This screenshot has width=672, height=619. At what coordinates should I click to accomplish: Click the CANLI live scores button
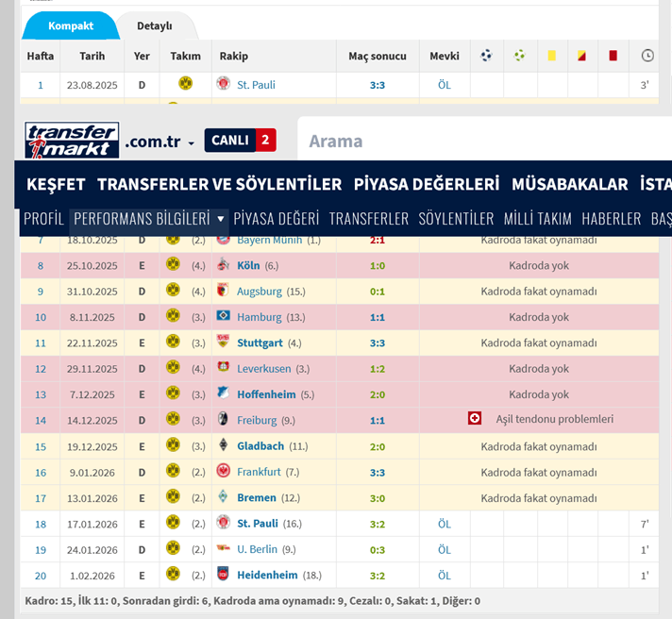coord(240,141)
